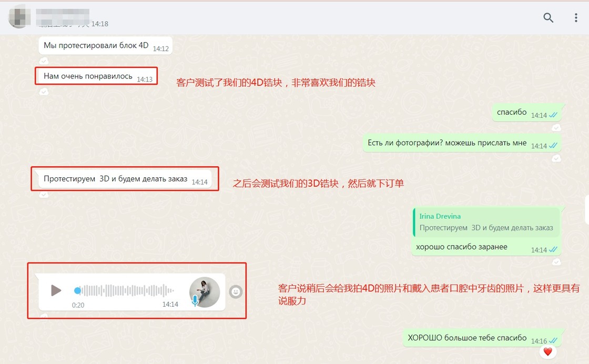
Task: Toggle playback by clicking the play triangle
Action: click(55, 291)
